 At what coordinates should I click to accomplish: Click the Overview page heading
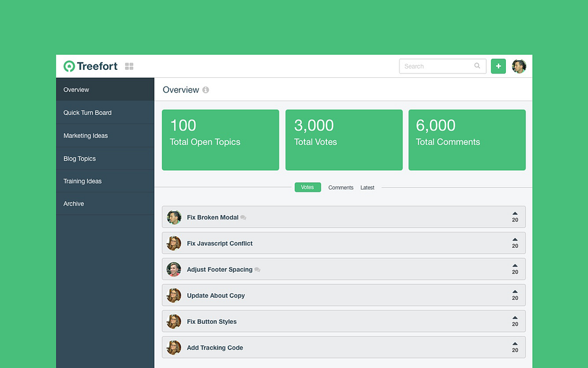181,90
